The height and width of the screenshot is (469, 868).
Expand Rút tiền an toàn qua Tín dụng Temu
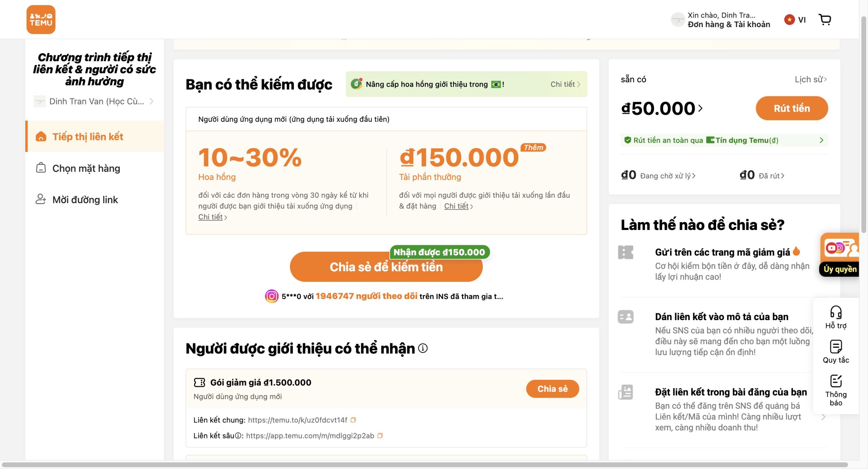coord(724,140)
